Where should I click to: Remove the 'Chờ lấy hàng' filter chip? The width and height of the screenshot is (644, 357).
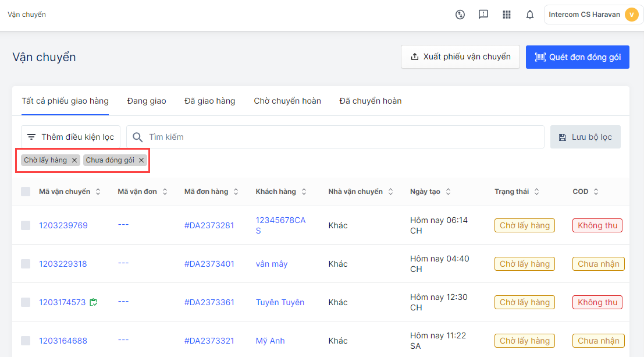click(x=74, y=160)
